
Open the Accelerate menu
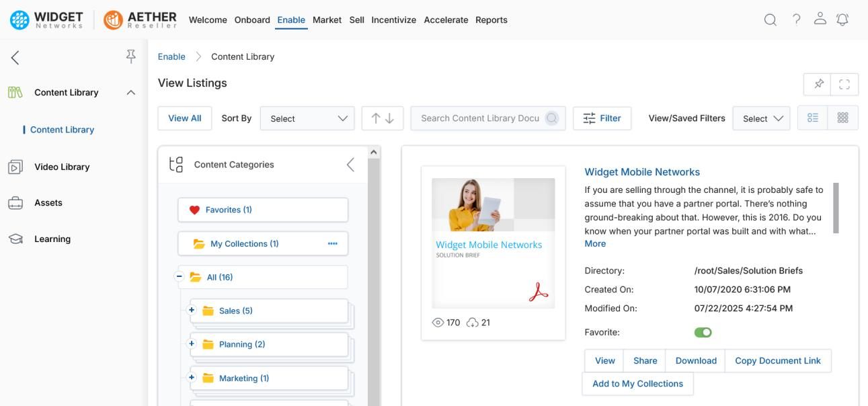446,20
